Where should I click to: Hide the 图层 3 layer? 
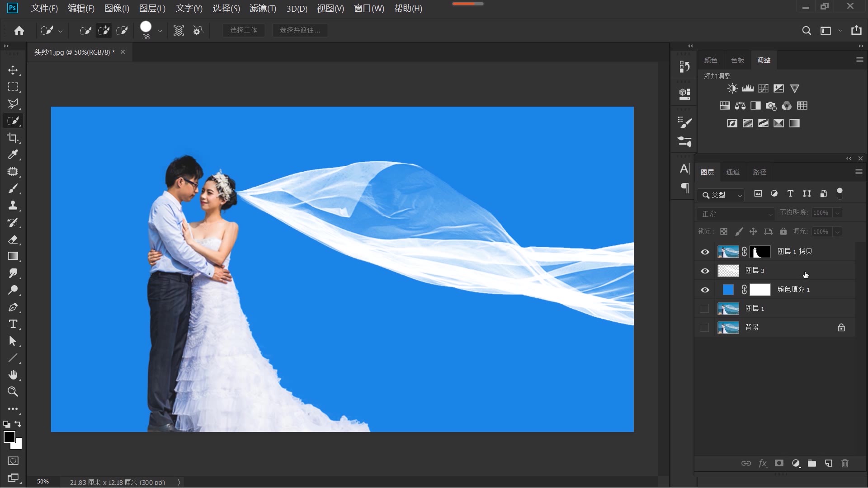[705, 271]
